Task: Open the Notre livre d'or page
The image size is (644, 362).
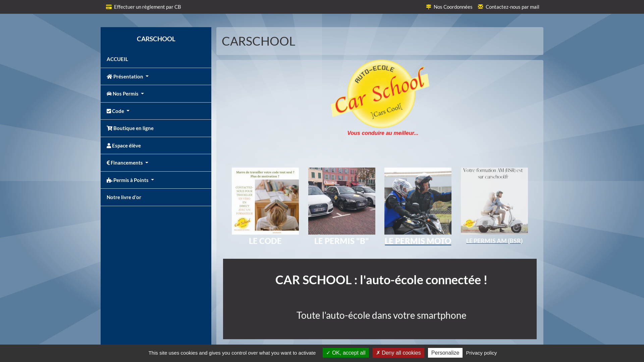Action: [124, 197]
